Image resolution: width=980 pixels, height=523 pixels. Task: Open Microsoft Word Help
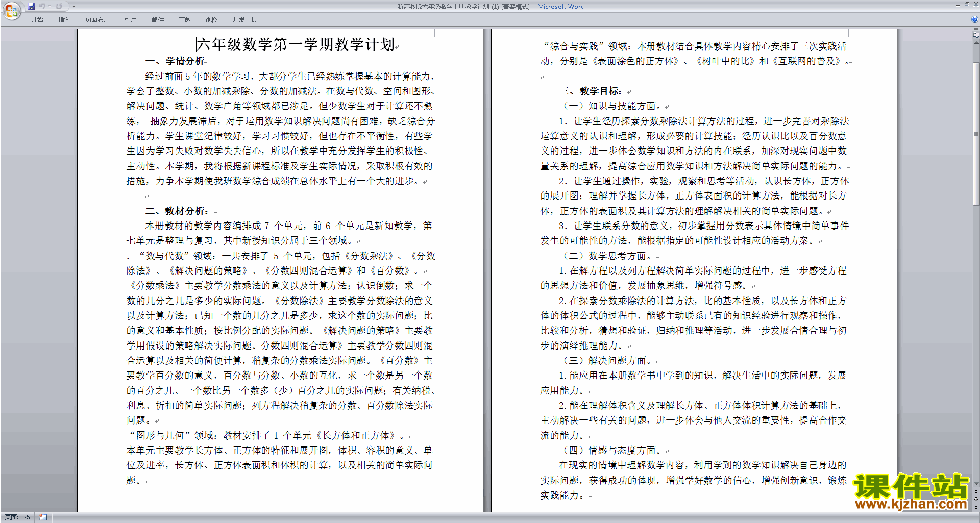975,19
